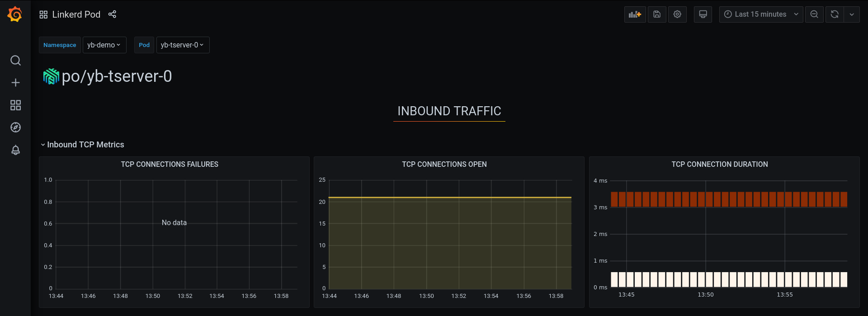868x316 pixels.
Task: Collapse the Inbound TCP Metrics row
Action: tap(82, 145)
